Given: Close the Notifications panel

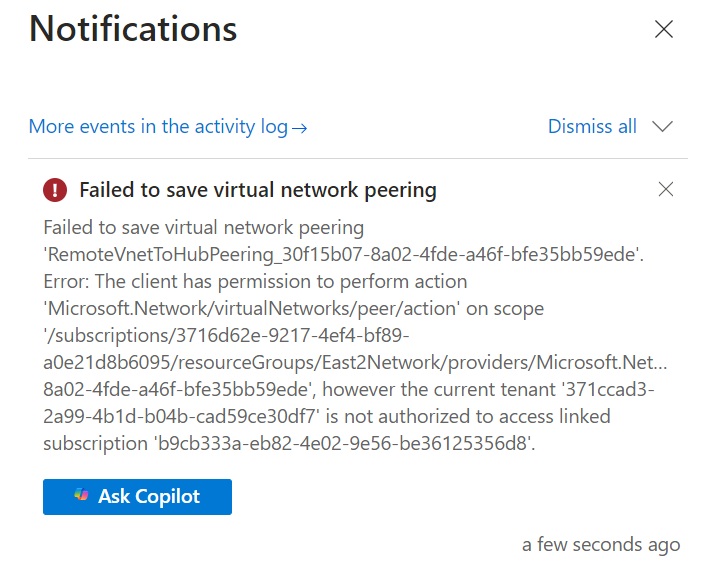Looking at the screenshot, I should tap(663, 30).
